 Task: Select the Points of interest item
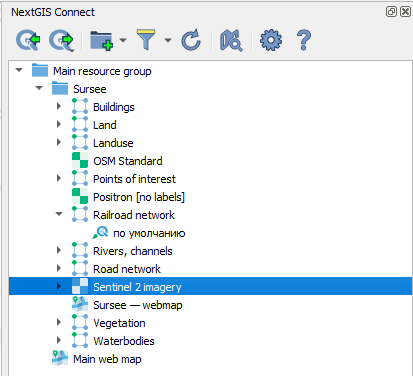point(134,179)
